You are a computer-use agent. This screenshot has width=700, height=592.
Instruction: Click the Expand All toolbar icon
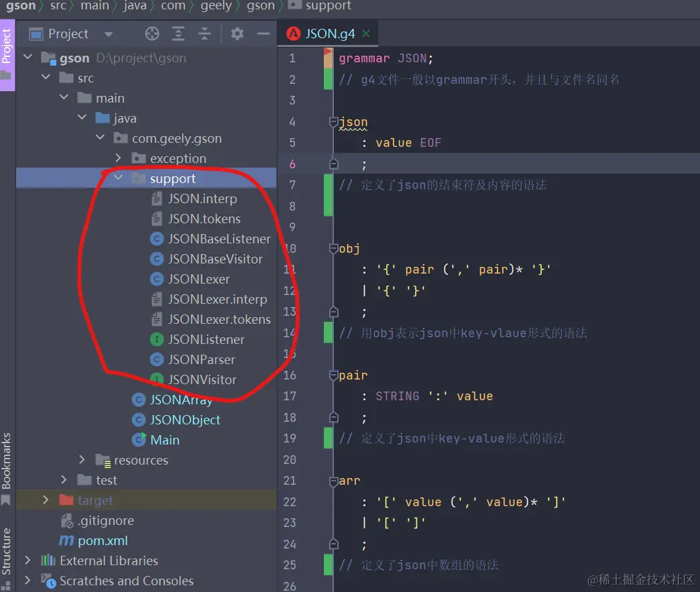[178, 34]
